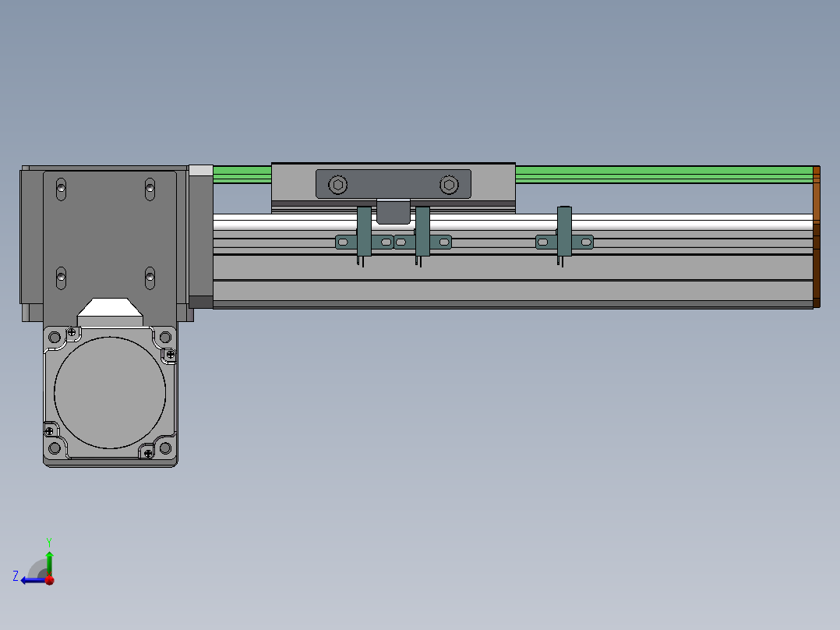Select the lower-left slotted hole on motor bracket

tap(61, 278)
